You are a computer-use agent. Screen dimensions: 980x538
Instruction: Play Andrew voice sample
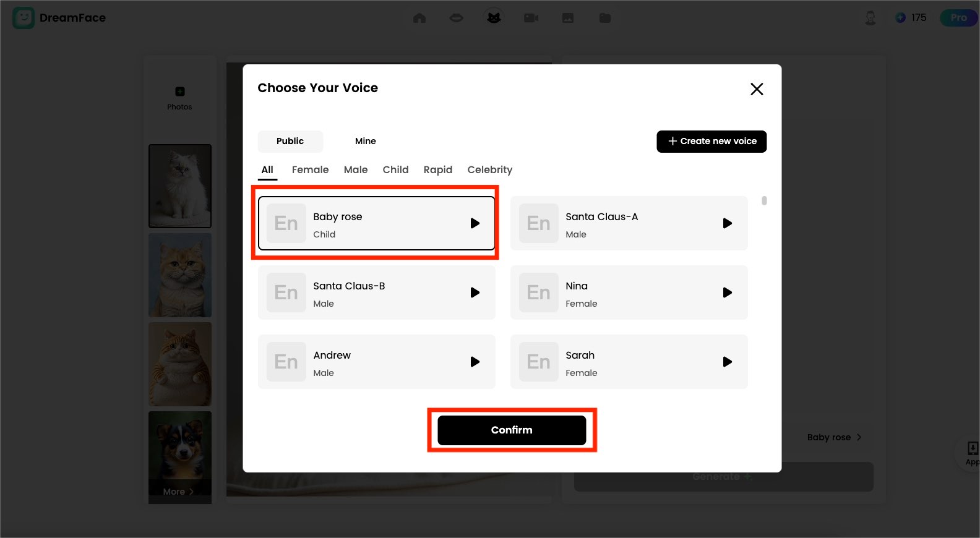[x=475, y=362]
